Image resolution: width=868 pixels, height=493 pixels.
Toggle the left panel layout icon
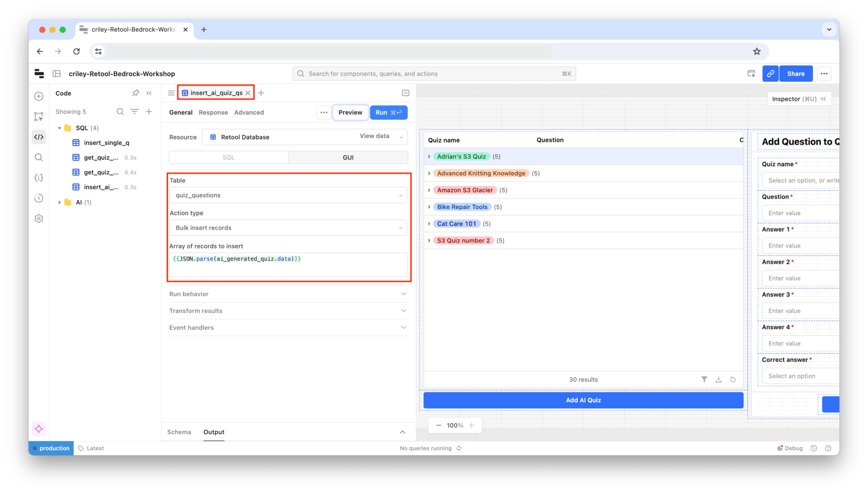(57, 74)
